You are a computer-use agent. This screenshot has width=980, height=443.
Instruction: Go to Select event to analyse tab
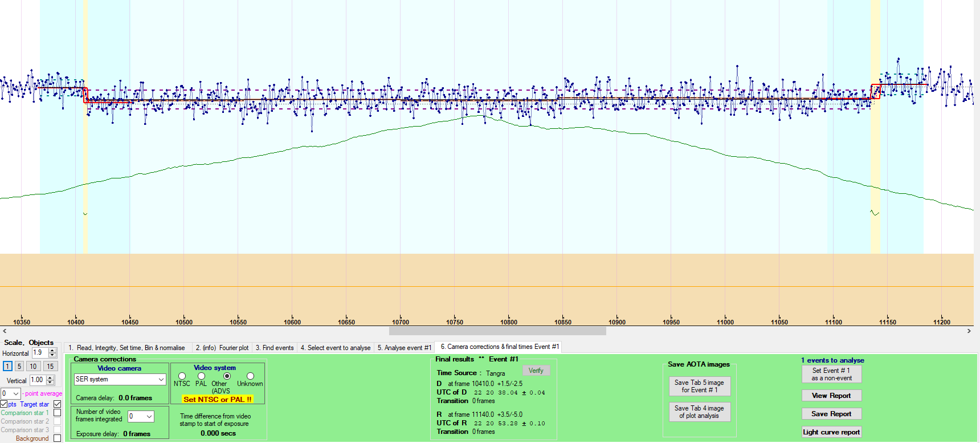pyautogui.click(x=336, y=348)
